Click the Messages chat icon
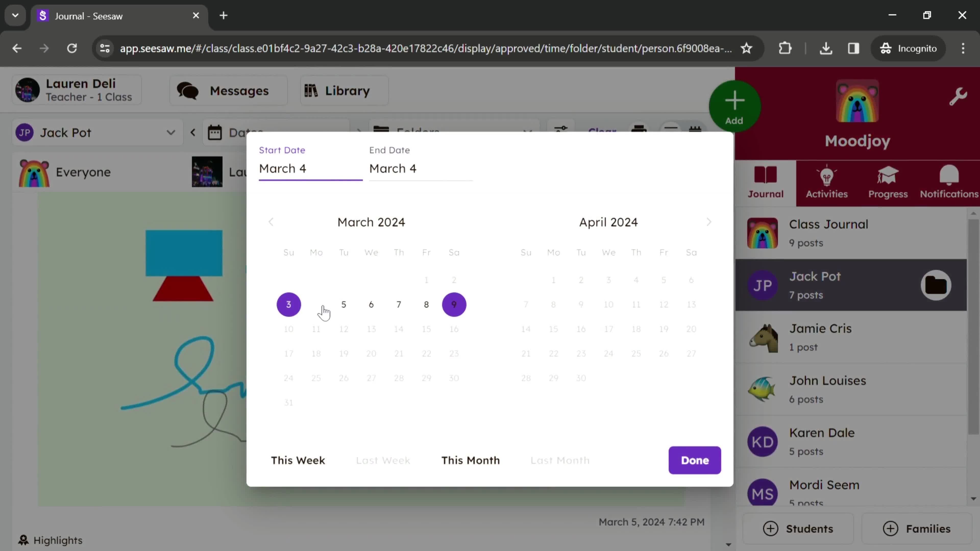 click(188, 91)
